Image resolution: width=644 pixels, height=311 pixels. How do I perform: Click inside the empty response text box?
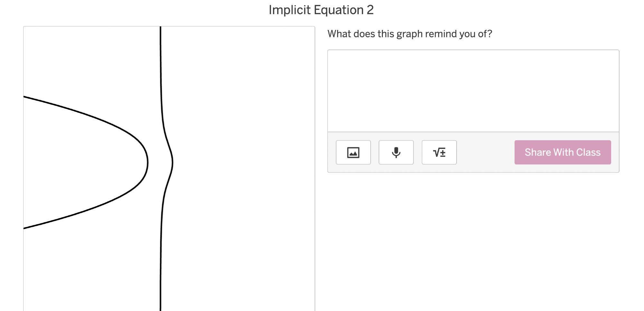click(473, 91)
